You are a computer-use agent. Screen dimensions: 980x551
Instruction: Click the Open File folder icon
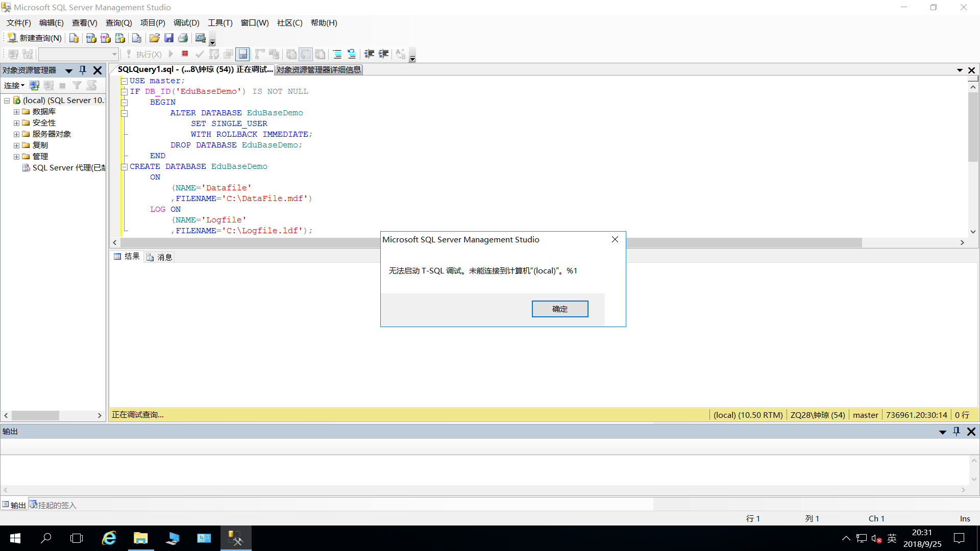coord(154,38)
